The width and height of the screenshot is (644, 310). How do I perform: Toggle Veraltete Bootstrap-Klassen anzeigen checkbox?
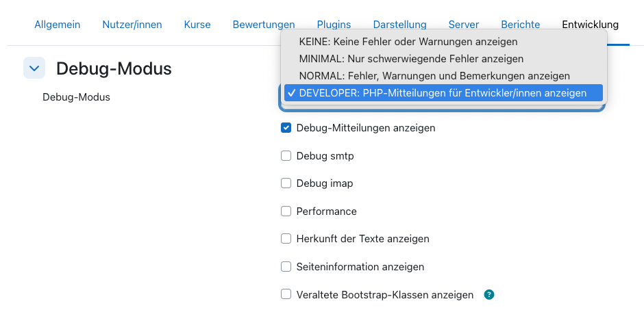(286, 295)
